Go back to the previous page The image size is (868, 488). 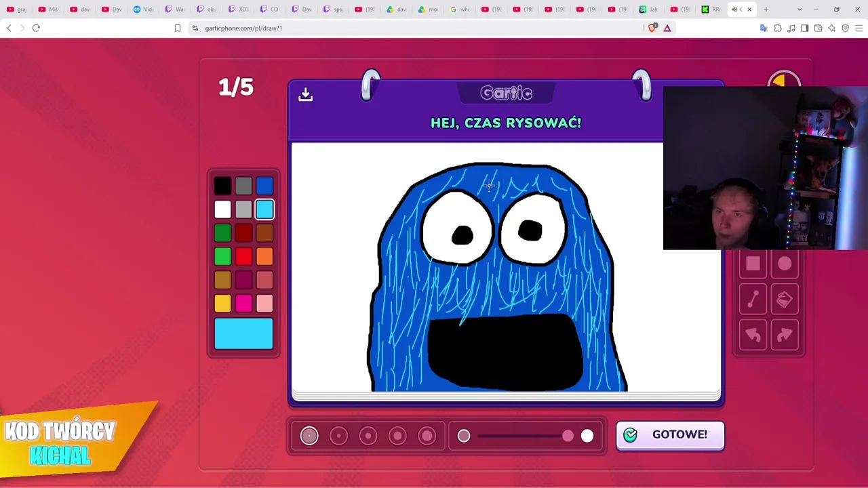(x=9, y=28)
